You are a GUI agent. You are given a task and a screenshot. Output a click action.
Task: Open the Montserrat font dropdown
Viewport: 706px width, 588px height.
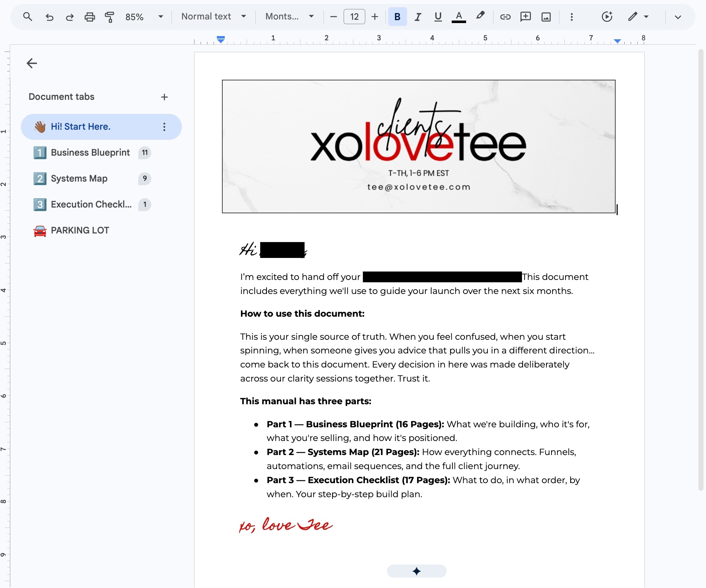[x=289, y=17]
